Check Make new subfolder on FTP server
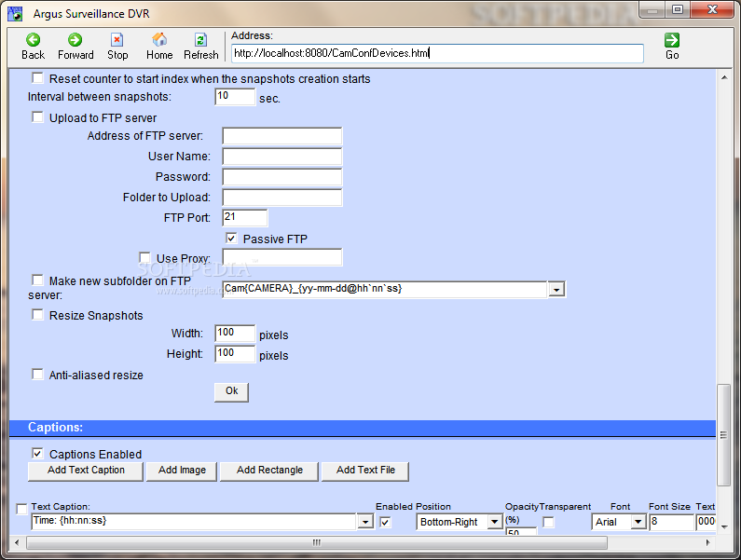Screen dimensions: 741x560 coord(37,280)
